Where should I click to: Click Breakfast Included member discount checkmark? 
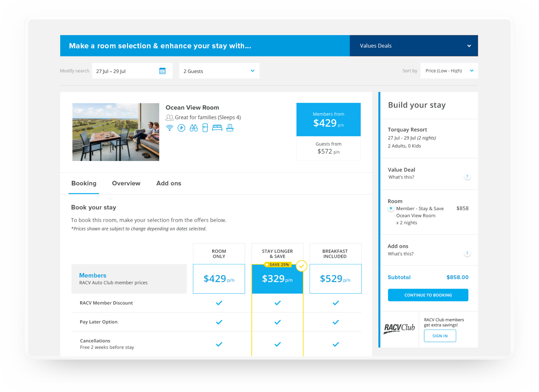(x=336, y=303)
